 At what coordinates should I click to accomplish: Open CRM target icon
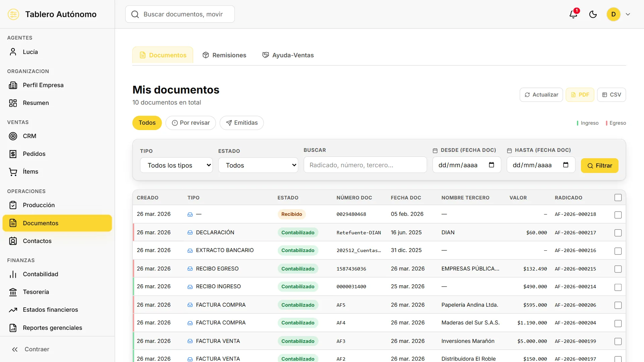[x=13, y=136]
